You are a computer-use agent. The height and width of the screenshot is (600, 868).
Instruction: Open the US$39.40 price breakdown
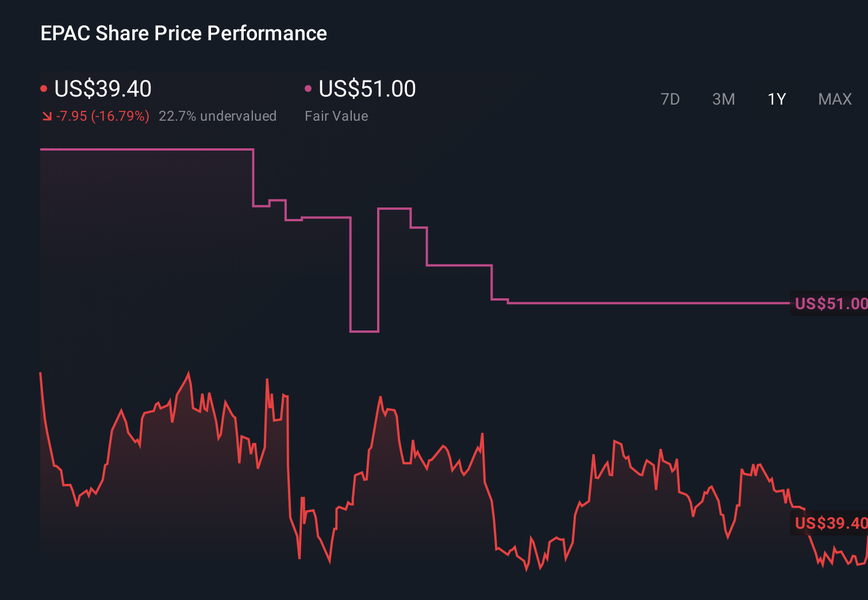point(102,89)
